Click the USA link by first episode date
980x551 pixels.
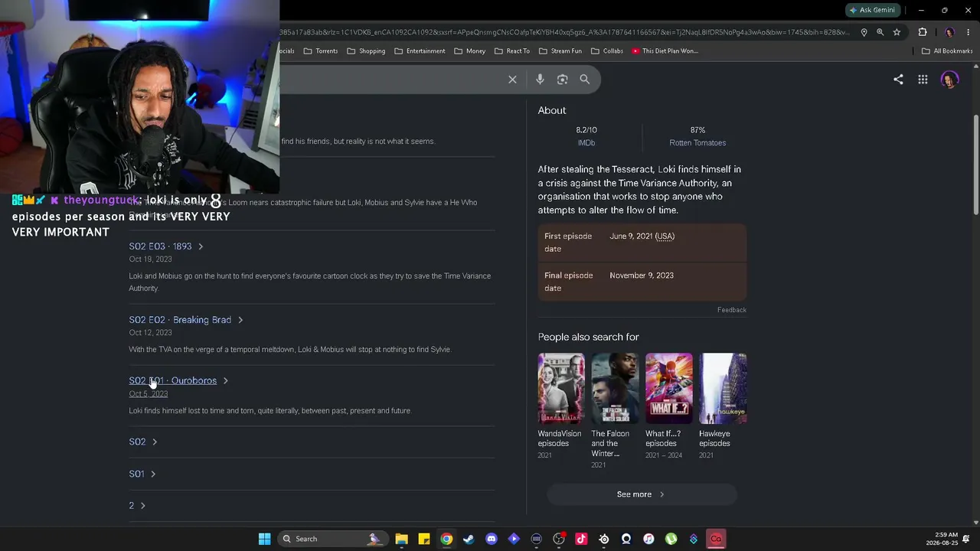click(665, 236)
